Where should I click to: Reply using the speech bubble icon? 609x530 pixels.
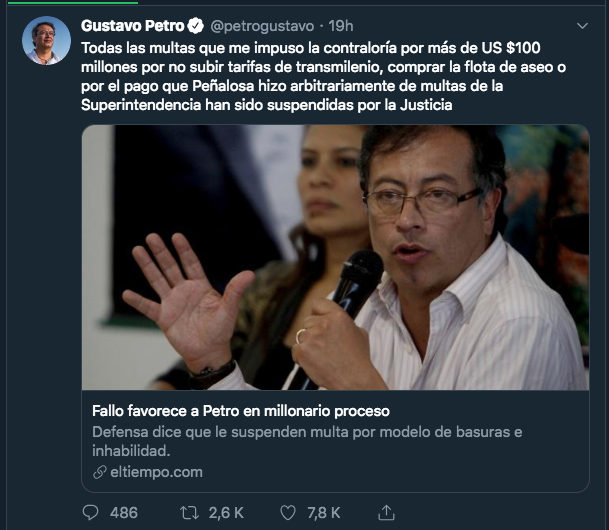click(90, 513)
